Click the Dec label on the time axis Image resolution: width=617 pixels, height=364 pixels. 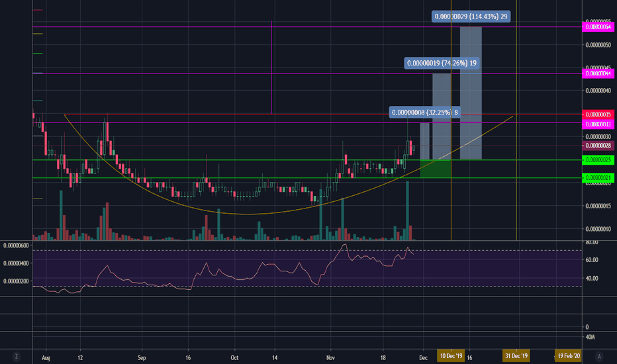424,357
